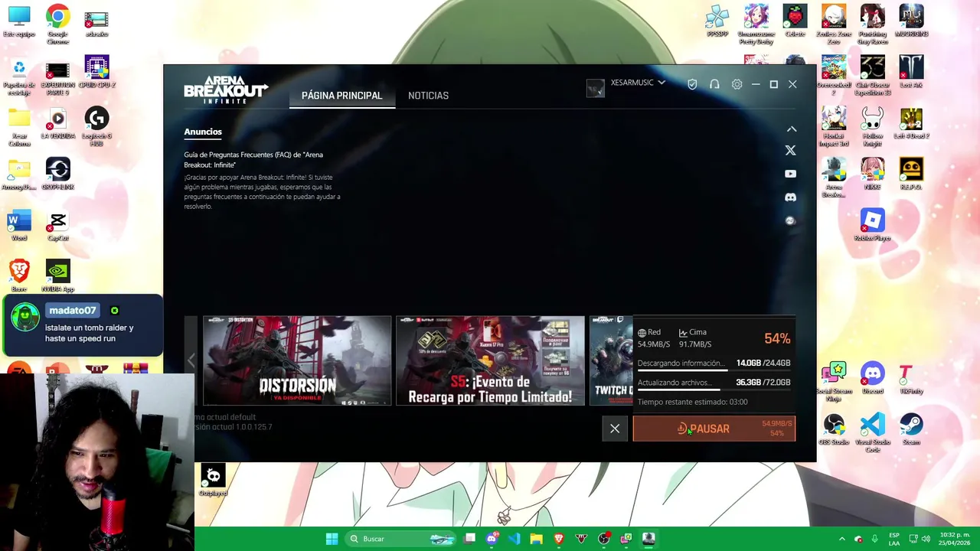Open the DISTORSIÓN banner
The width and height of the screenshot is (980, 551).
click(297, 360)
